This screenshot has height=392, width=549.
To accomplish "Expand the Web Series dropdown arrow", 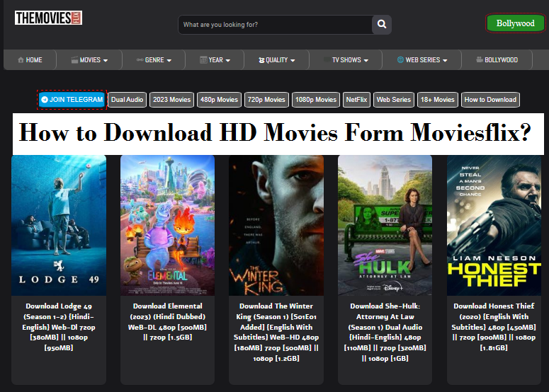I will pos(445,60).
